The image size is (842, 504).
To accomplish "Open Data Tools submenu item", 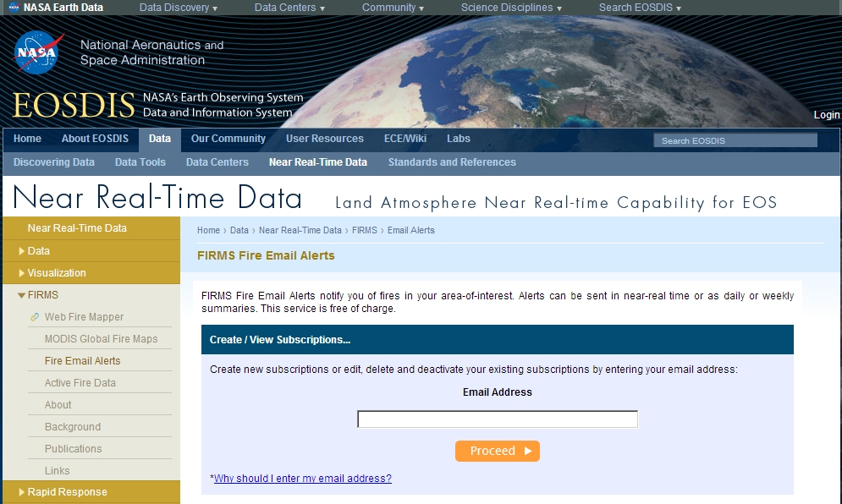I will click(140, 162).
